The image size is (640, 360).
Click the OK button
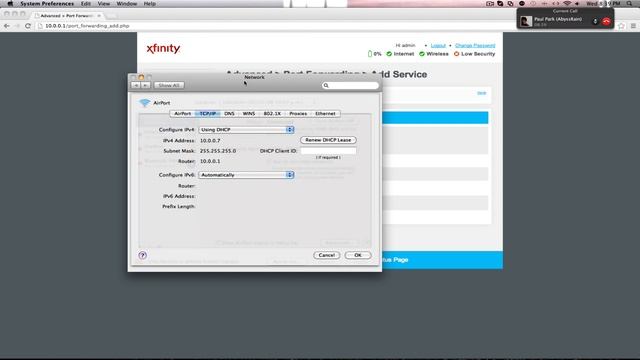(358, 255)
